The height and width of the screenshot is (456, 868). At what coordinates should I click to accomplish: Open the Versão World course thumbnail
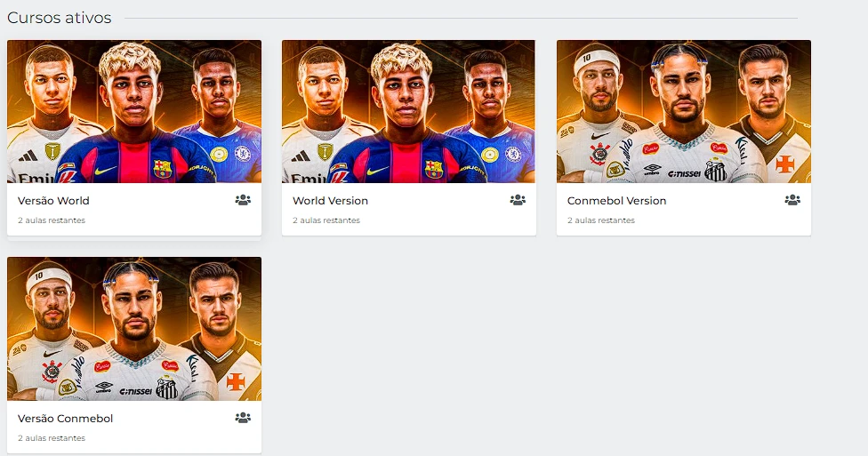(134, 111)
